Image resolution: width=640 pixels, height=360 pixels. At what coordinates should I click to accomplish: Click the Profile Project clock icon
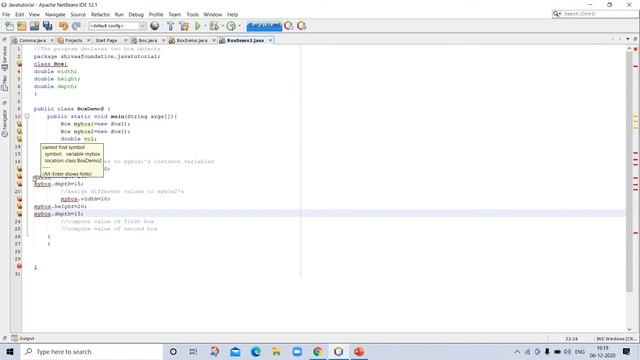point(231,26)
